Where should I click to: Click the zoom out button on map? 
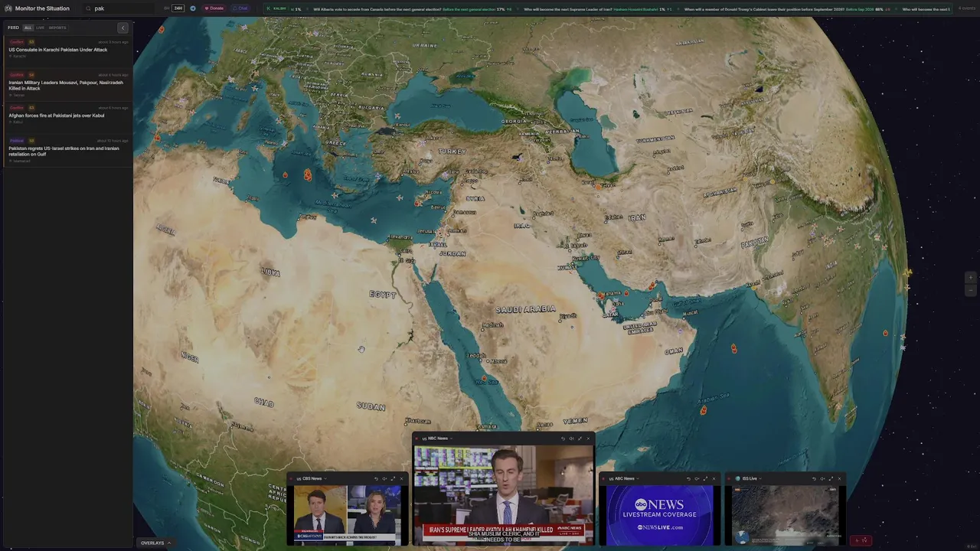click(x=971, y=290)
